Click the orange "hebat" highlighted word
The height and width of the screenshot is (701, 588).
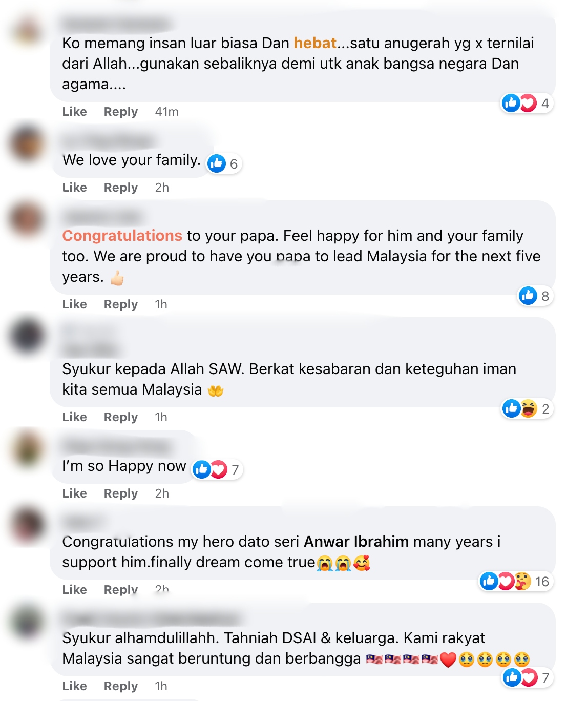[x=315, y=43]
